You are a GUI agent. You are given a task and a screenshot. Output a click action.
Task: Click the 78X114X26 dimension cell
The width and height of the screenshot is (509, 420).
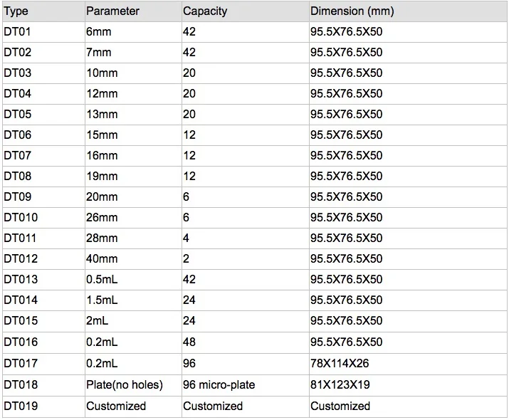pos(340,364)
